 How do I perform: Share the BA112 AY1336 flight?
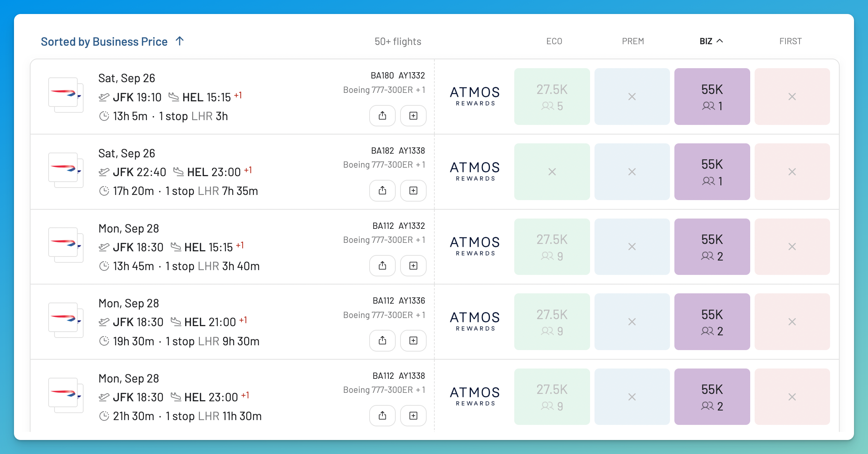point(382,340)
